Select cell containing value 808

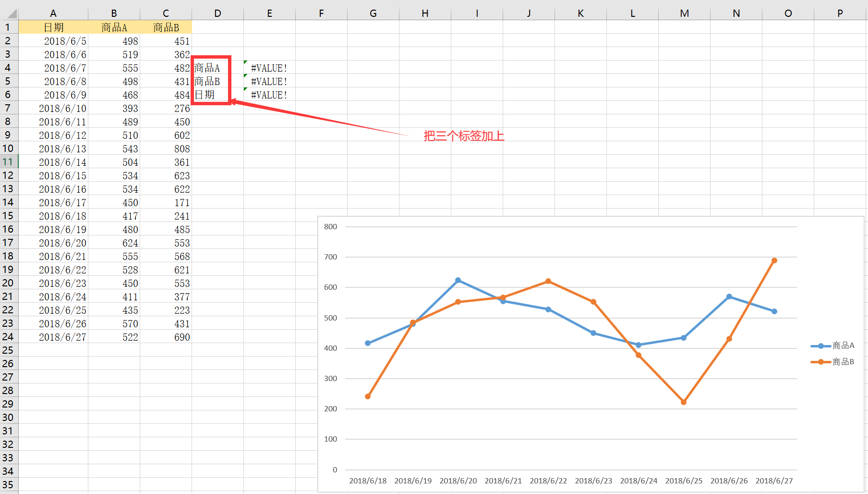coord(166,148)
